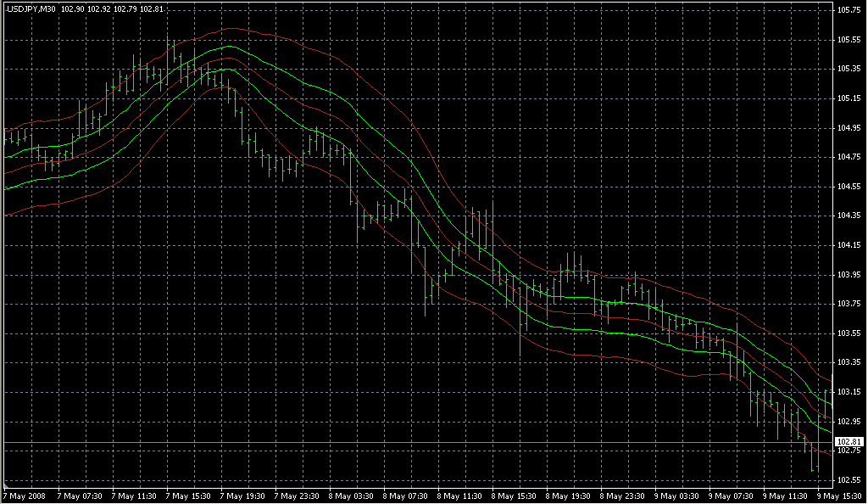Click the 103.95 price axis label

[x=849, y=275]
